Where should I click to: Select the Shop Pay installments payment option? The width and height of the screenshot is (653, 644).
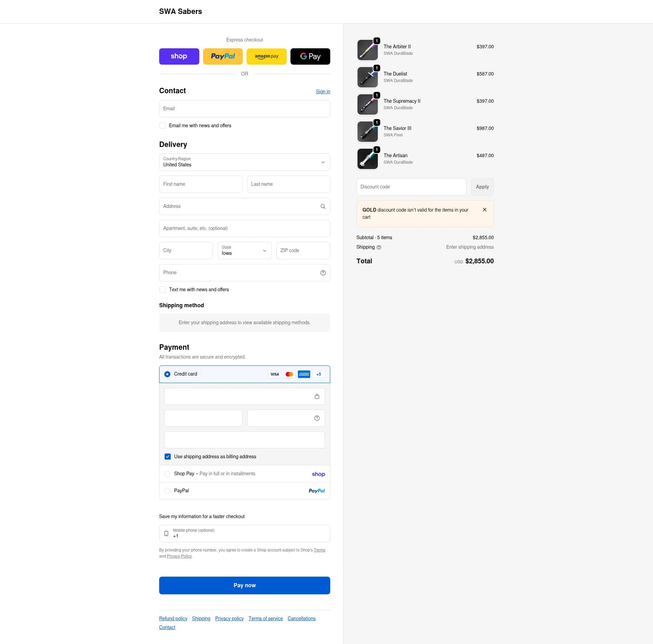(x=167, y=474)
